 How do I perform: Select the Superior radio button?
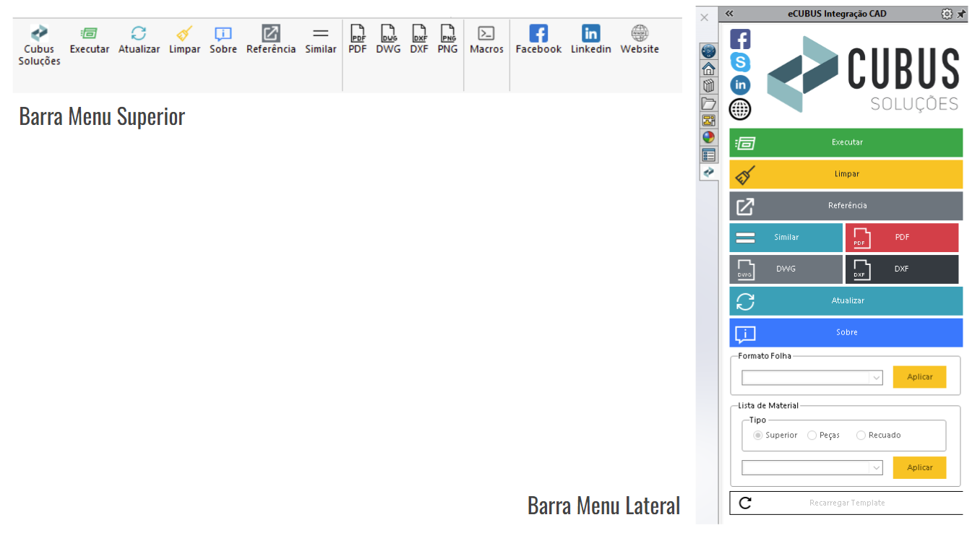click(x=758, y=435)
